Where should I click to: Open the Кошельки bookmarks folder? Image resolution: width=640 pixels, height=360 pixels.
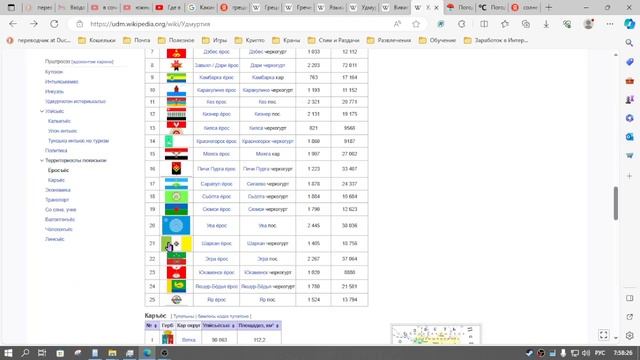coord(97,40)
